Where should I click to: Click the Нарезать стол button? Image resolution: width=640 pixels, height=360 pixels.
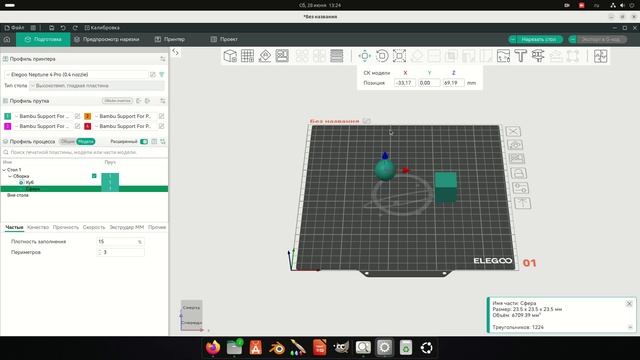click(539, 40)
